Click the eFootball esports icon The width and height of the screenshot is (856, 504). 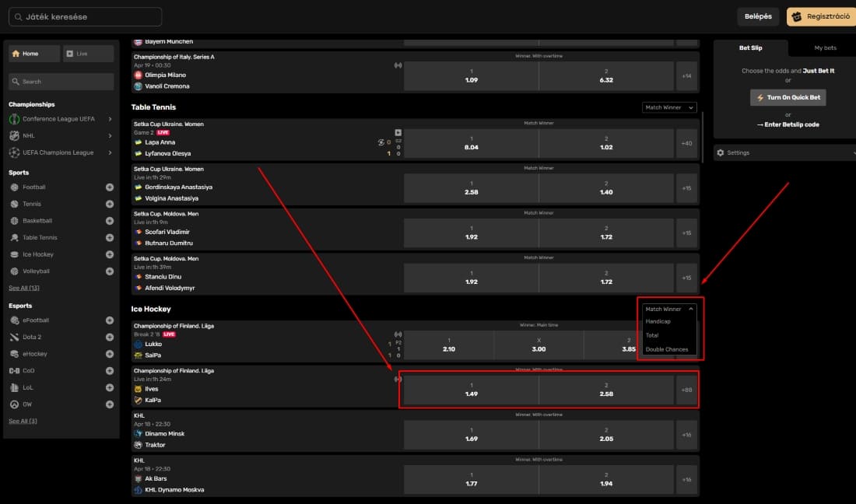pyautogui.click(x=15, y=320)
